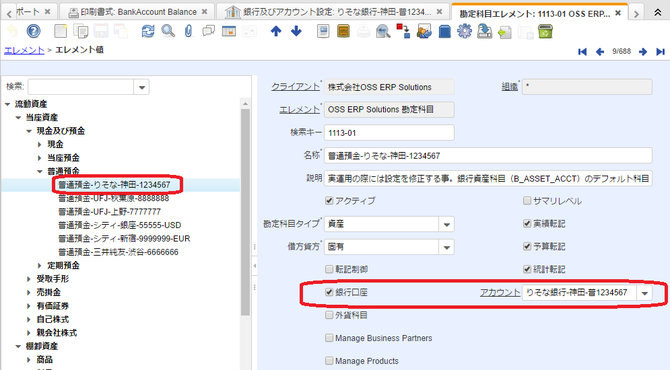Open the Process gear icon
670x370 pixels.
[x=464, y=31]
